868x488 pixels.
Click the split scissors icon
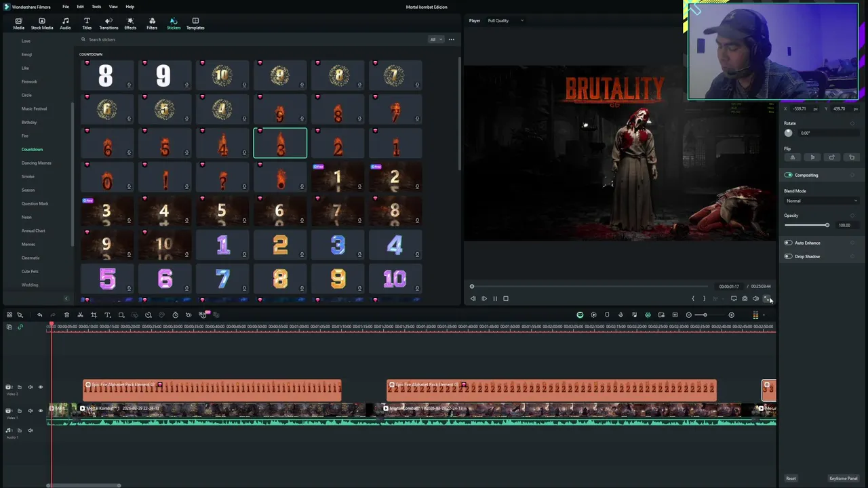click(x=80, y=314)
